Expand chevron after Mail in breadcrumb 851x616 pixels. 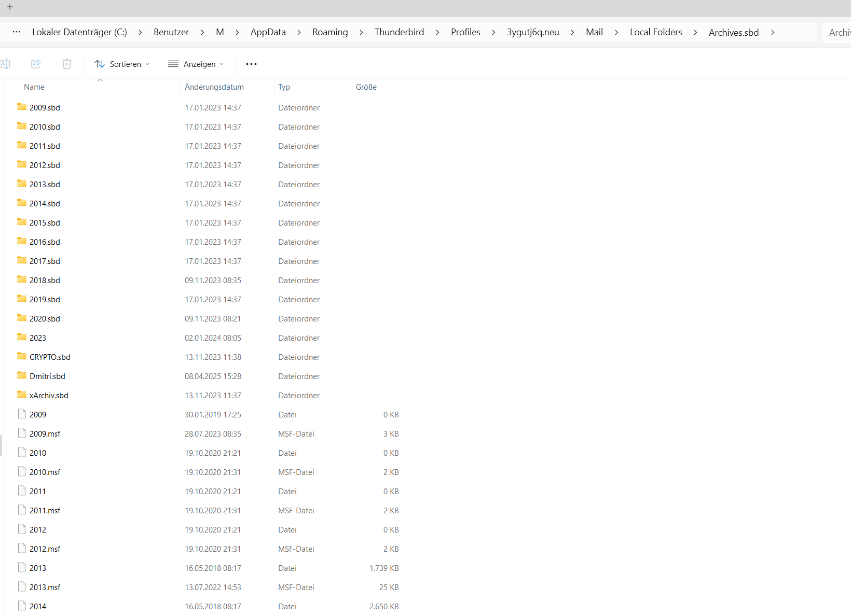click(616, 32)
